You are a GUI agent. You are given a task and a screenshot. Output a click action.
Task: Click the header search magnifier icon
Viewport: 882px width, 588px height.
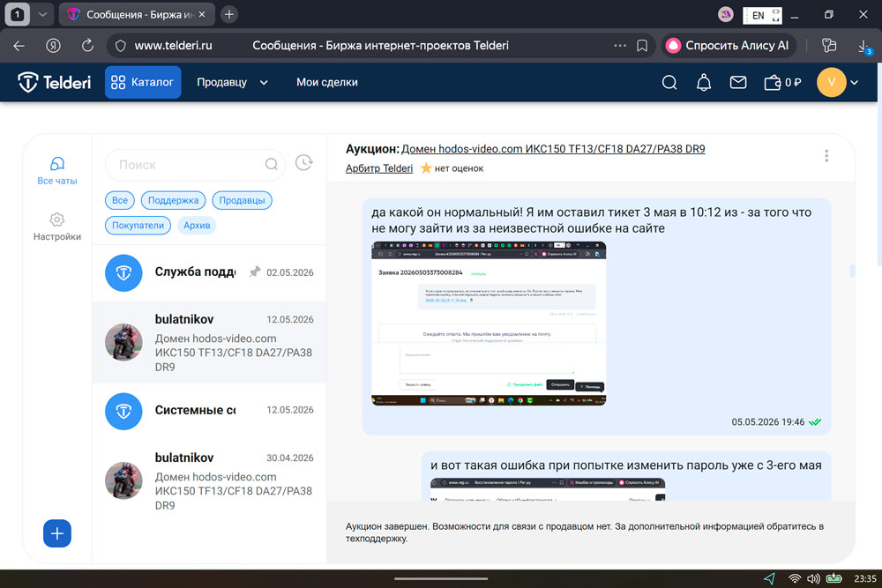click(669, 83)
